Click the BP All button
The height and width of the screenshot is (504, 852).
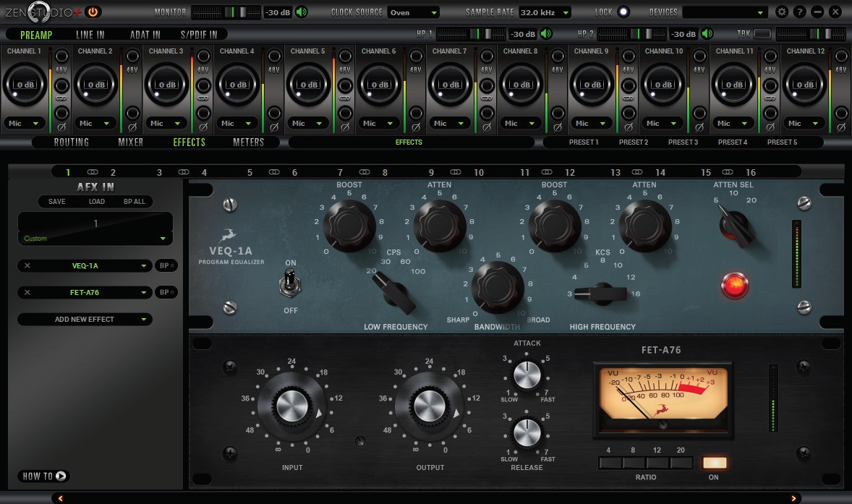coord(135,202)
